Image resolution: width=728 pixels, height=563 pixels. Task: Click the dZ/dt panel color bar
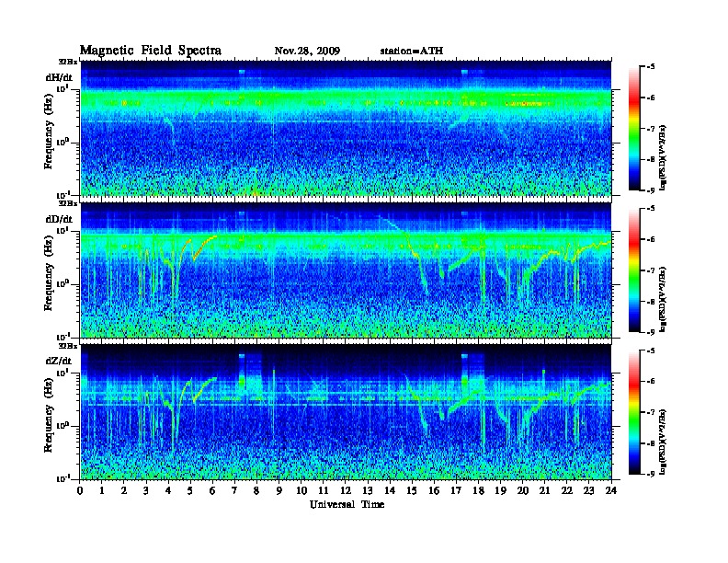pyautogui.click(x=634, y=412)
